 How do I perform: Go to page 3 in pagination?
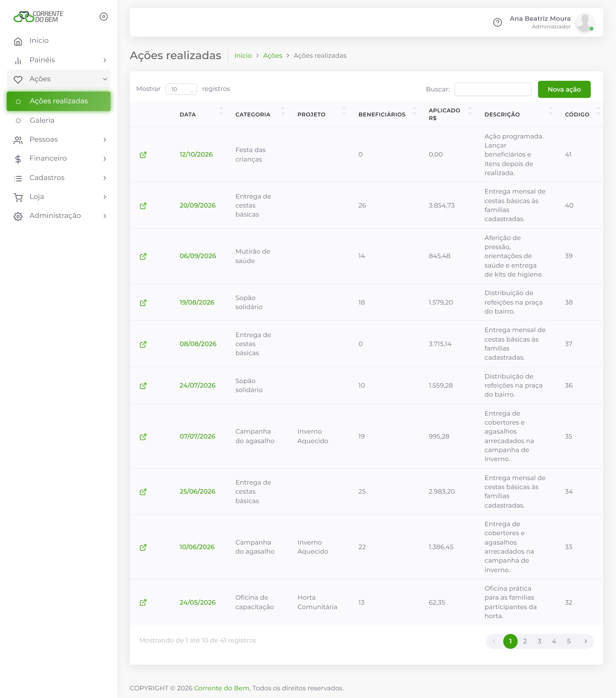pos(539,641)
